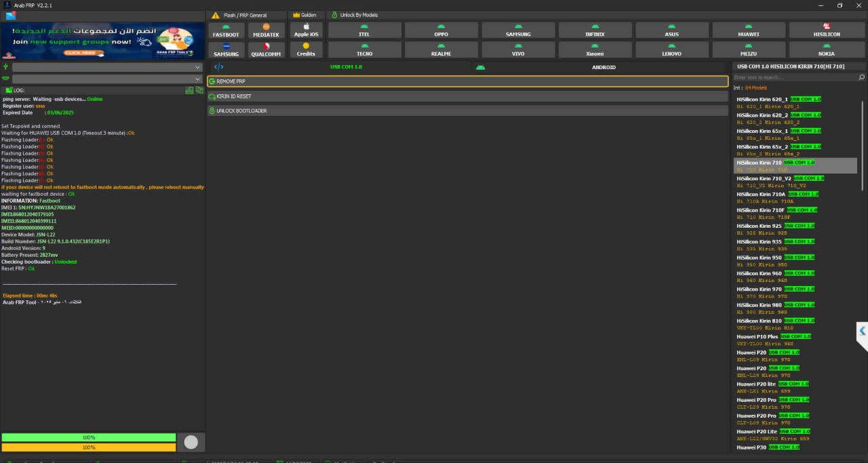Select the SAMSUNG flash button
The width and height of the screenshot is (868, 463).
coord(226,50)
